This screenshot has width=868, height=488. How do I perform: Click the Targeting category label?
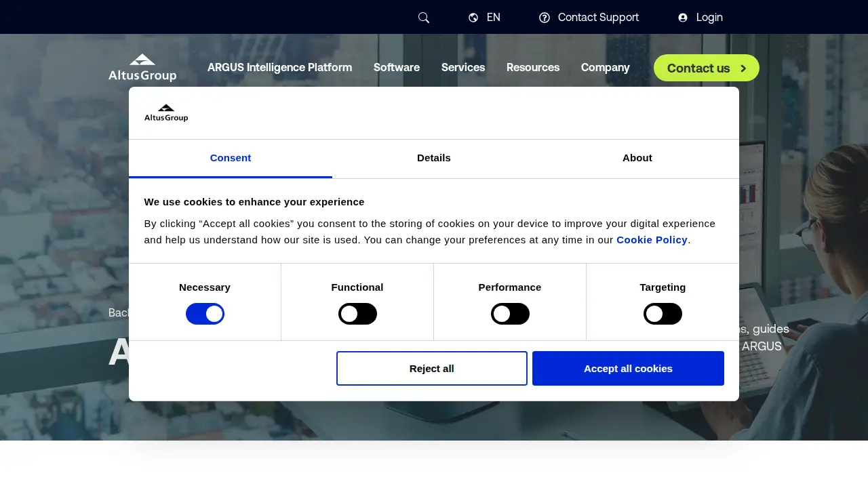pos(663,287)
